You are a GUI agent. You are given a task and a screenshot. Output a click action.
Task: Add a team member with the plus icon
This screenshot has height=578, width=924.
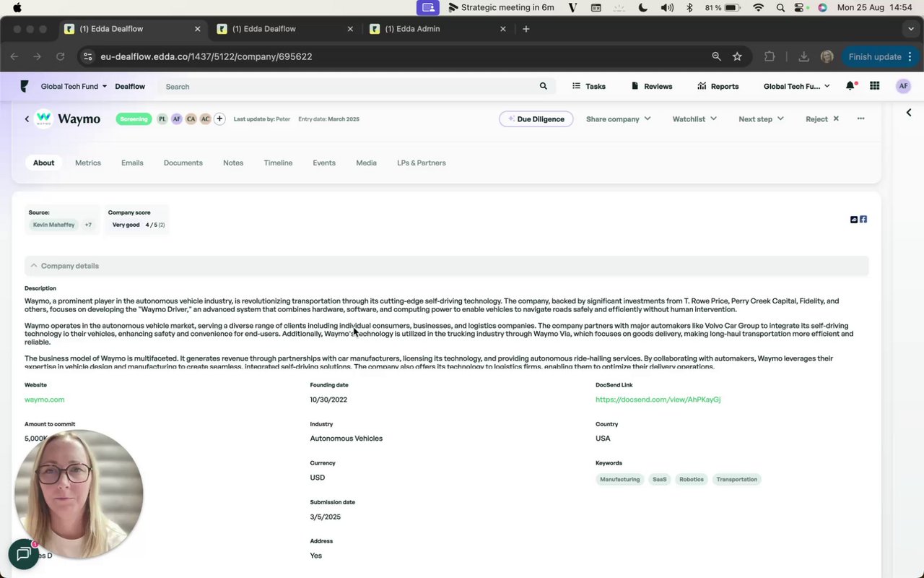pos(219,119)
